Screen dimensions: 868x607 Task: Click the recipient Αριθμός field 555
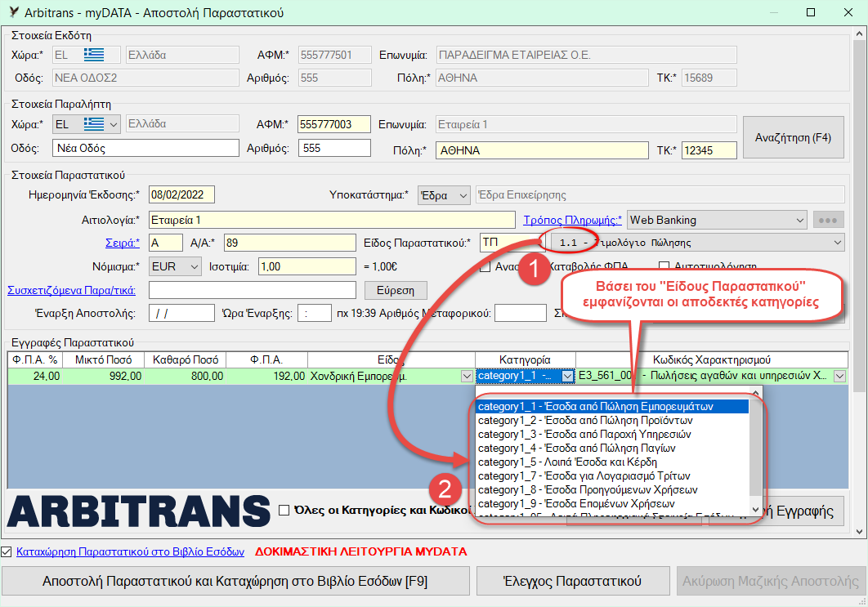[x=334, y=149]
